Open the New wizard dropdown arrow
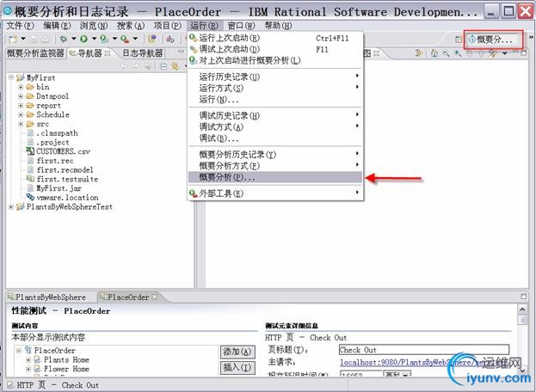 (x=23, y=39)
